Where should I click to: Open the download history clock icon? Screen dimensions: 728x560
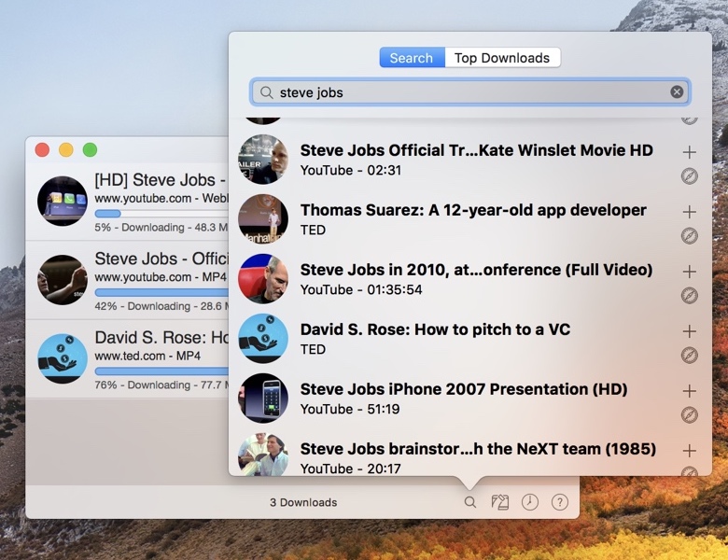(529, 502)
